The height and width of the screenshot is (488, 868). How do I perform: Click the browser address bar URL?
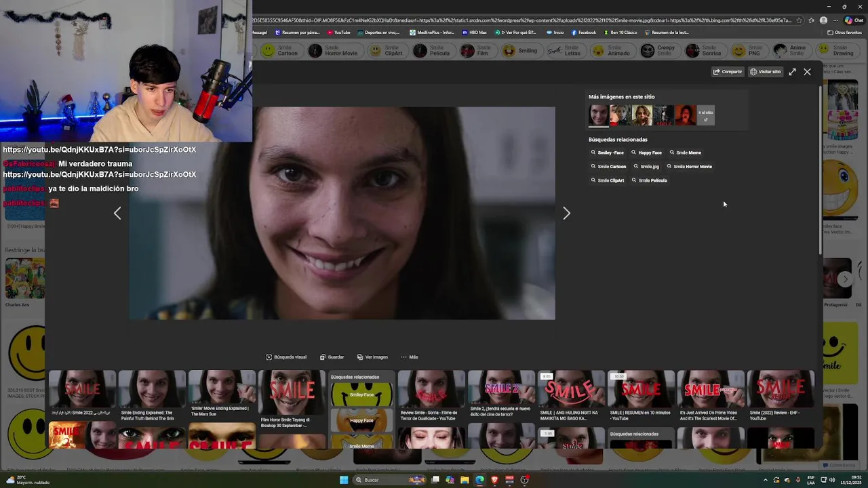(x=522, y=20)
